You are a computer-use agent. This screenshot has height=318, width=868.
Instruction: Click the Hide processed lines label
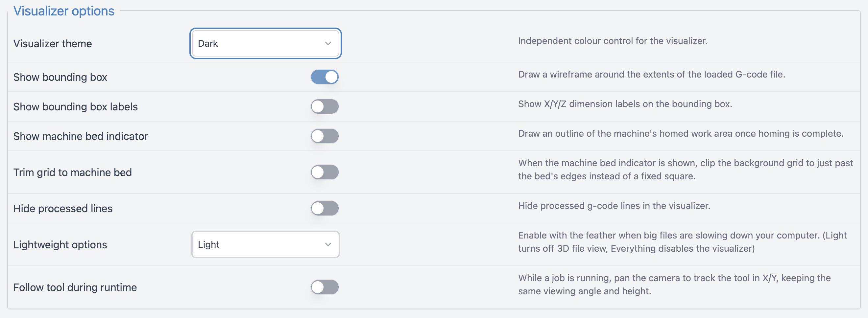(63, 209)
